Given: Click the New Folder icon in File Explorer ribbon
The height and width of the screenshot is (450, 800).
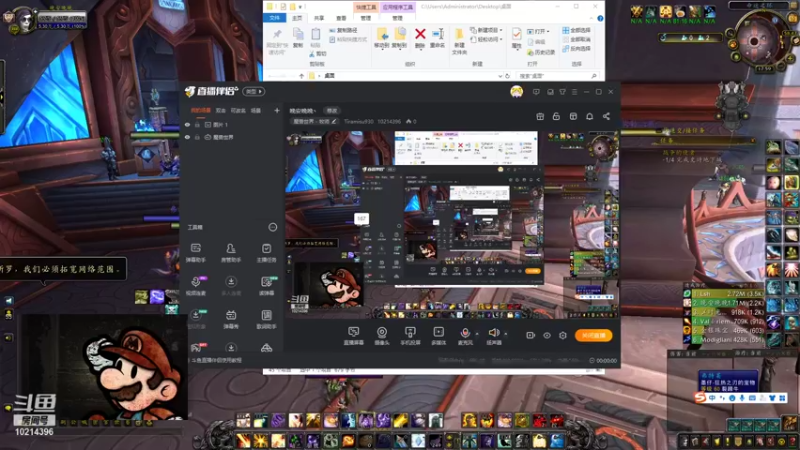Looking at the screenshot, I should click(x=460, y=35).
